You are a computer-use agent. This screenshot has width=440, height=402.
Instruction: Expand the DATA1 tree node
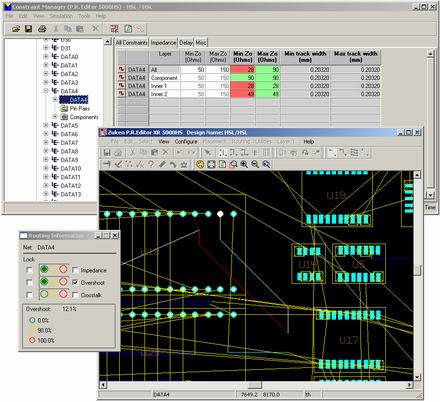(x=46, y=65)
